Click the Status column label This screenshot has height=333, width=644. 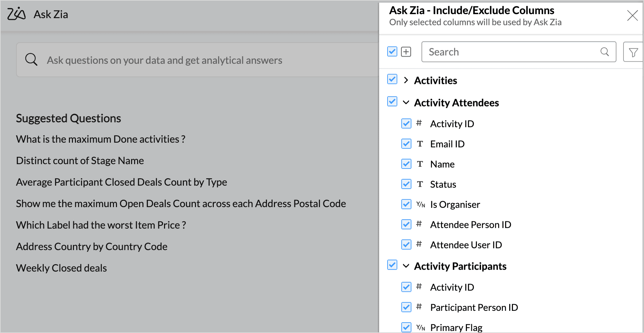443,184
